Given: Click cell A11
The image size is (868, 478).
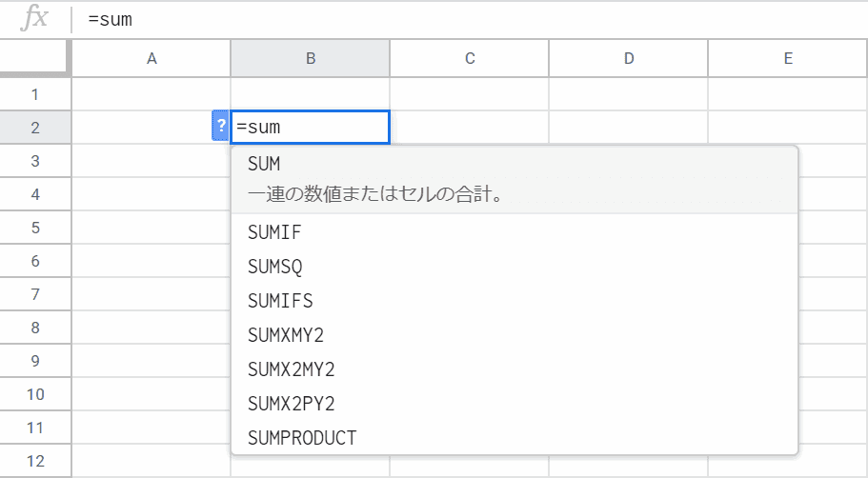Looking at the screenshot, I should [151, 428].
